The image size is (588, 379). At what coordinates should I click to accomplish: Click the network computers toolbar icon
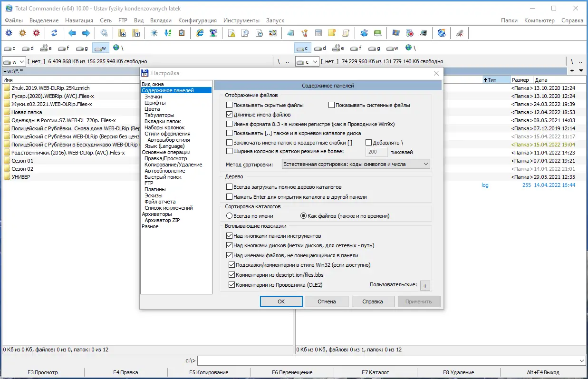click(x=213, y=33)
